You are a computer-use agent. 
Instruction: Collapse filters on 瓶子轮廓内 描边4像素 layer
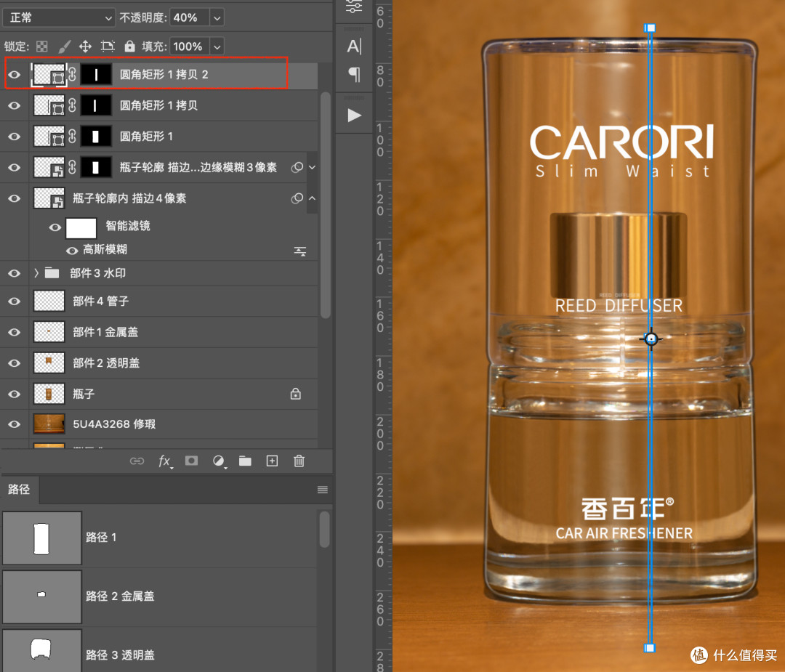tap(313, 198)
